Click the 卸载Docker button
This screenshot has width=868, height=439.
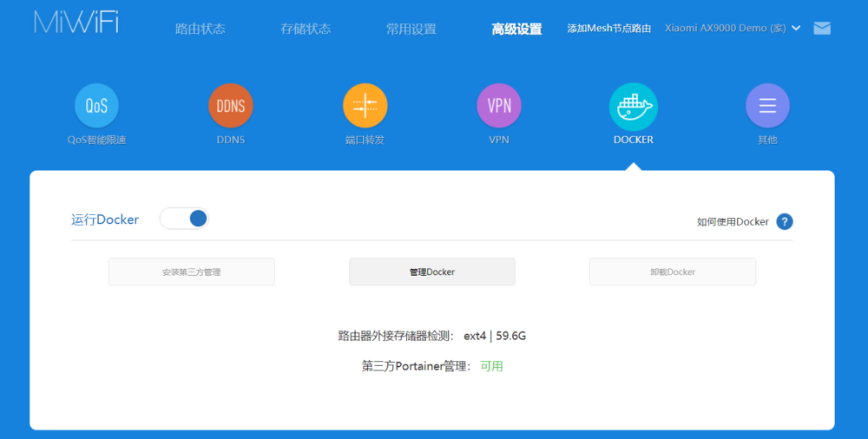pos(672,272)
